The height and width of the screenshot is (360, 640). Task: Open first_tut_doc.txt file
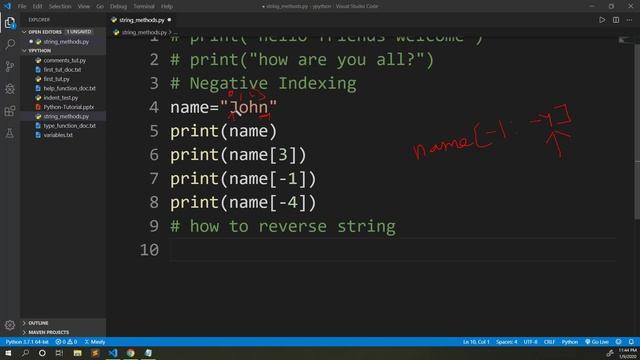tap(62, 70)
